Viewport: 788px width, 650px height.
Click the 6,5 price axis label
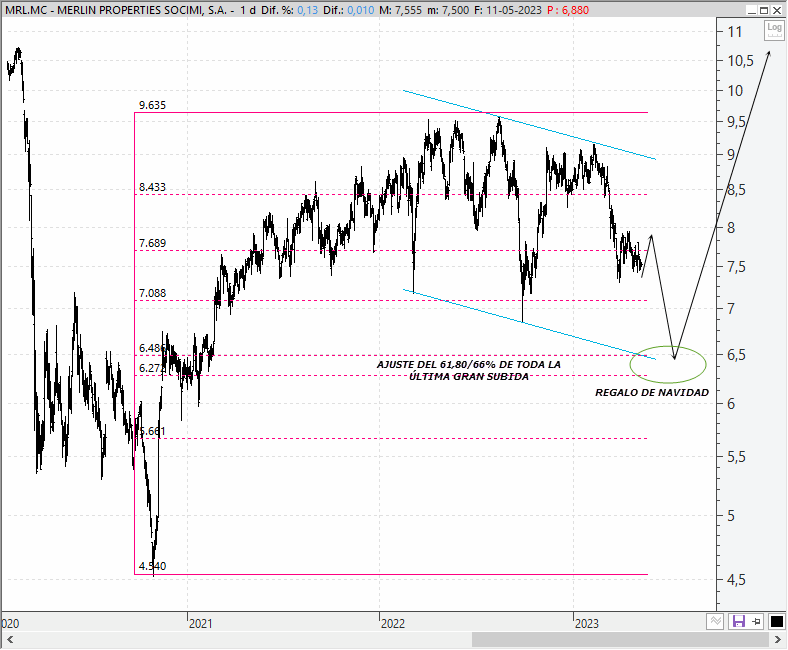click(x=737, y=355)
